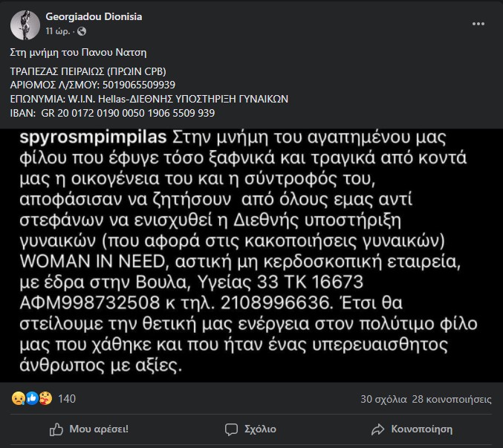Click the sad face reaction emoji
The height and width of the screenshot is (448, 503).
point(18,398)
